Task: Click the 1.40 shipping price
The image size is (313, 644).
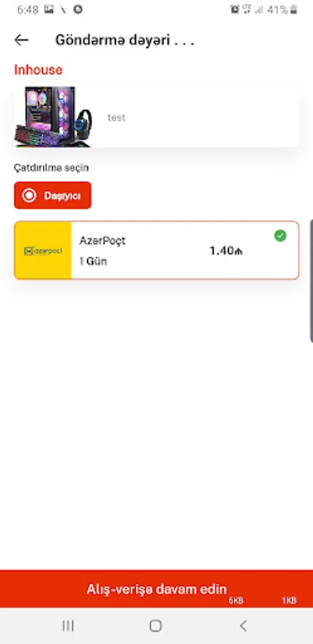Action: 226,250
